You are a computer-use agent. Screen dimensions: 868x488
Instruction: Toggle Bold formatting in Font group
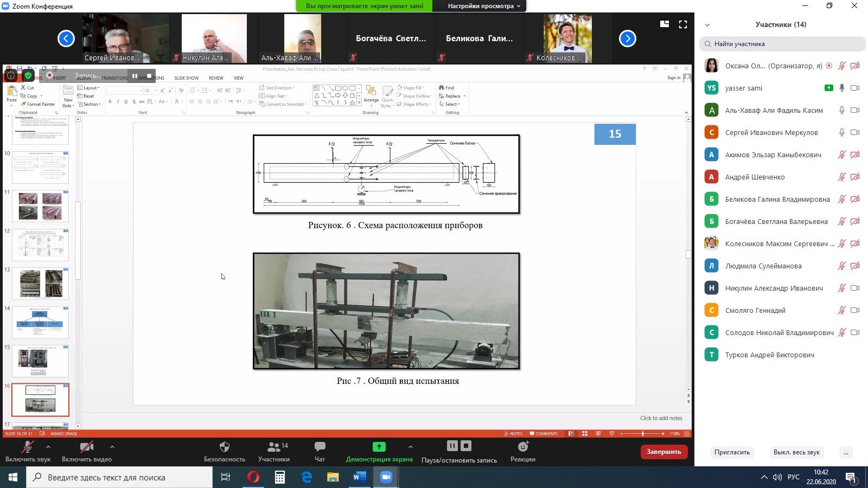(x=110, y=101)
